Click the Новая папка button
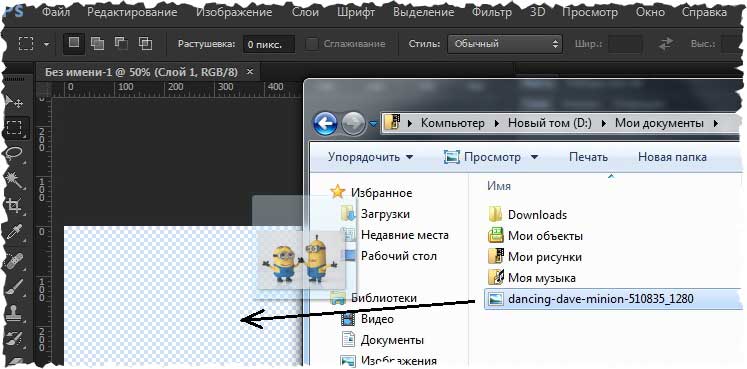The height and width of the screenshot is (369, 747). click(672, 157)
